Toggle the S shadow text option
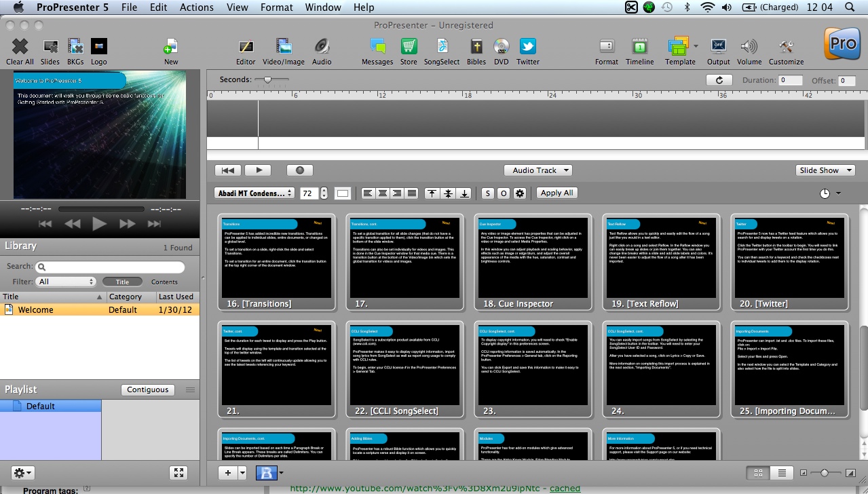This screenshot has width=868, height=494. pos(487,193)
